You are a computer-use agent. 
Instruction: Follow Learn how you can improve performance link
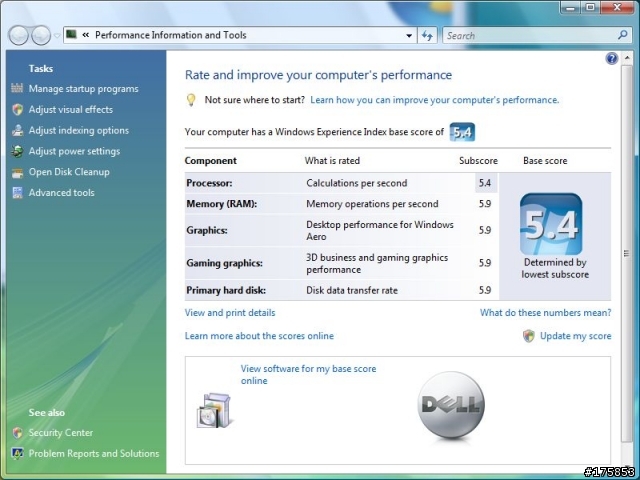pos(435,100)
